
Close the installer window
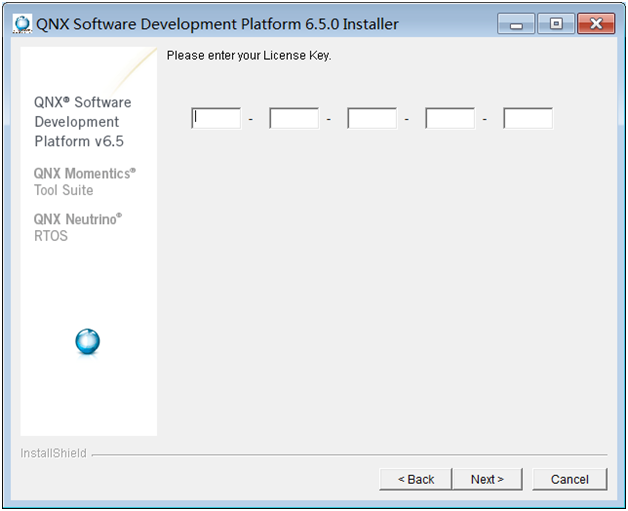[x=596, y=24]
